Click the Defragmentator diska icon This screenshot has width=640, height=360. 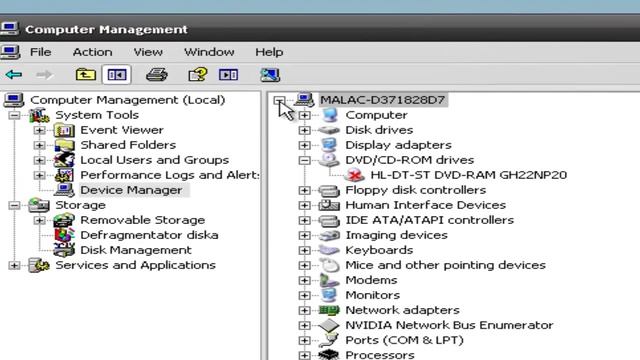(x=64, y=235)
